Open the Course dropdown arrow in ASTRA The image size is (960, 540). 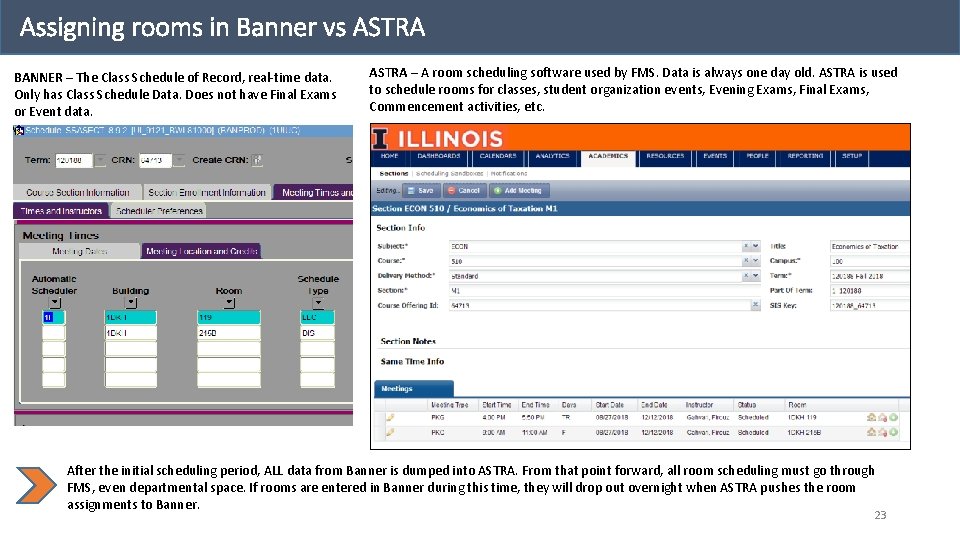756,261
